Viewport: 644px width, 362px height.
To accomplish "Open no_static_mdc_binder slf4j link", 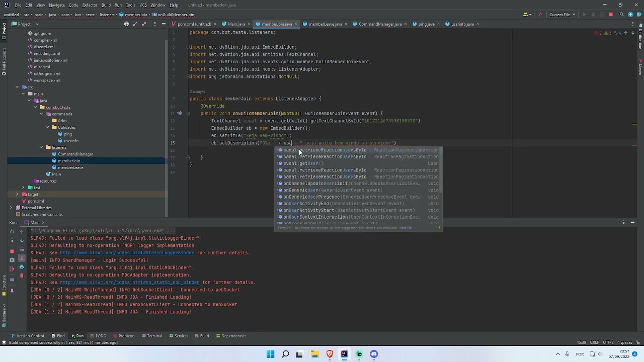I will coord(130,283).
